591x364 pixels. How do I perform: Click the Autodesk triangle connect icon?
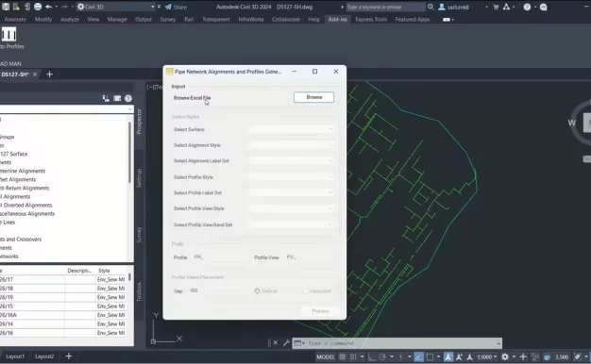(506, 7)
